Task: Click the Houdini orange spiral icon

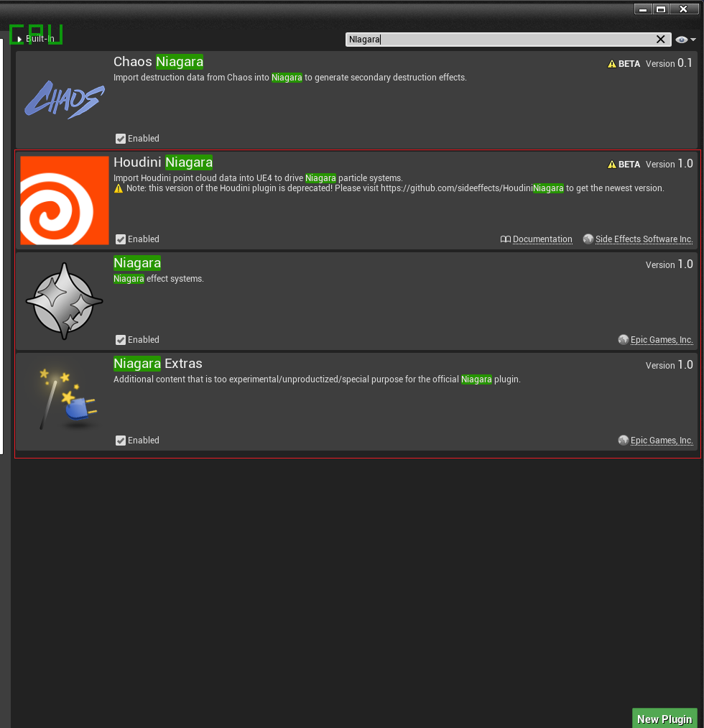Action: [65, 201]
